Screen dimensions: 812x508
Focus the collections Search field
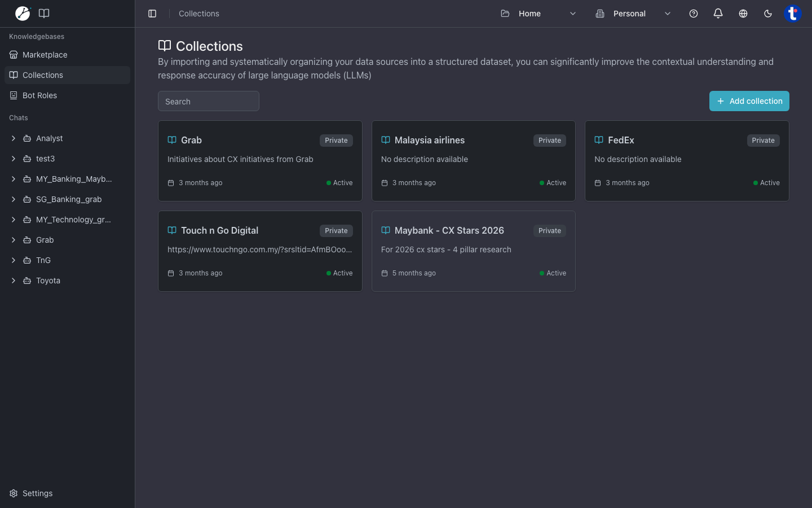pos(209,101)
